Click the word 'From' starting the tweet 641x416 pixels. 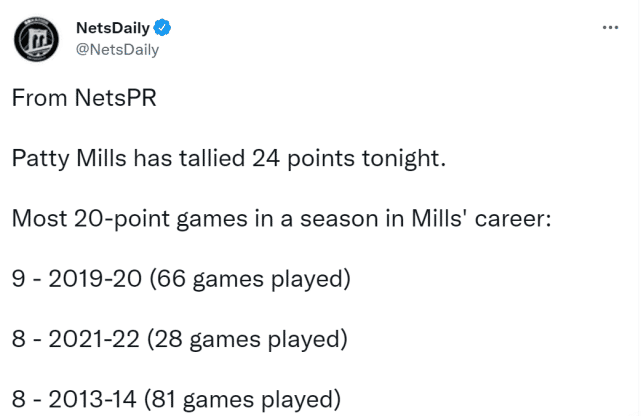point(37,98)
